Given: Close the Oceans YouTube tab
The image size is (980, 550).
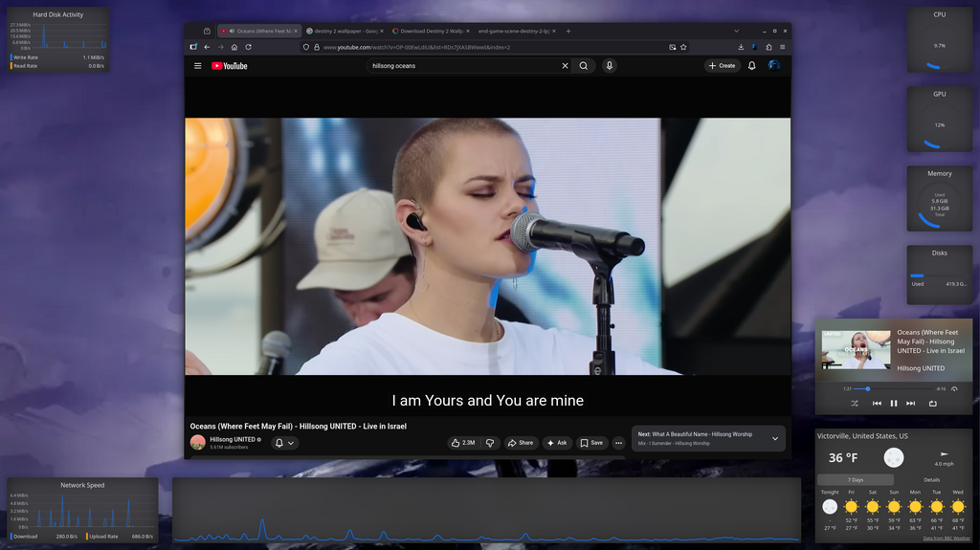Looking at the screenshot, I should [x=297, y=31].
